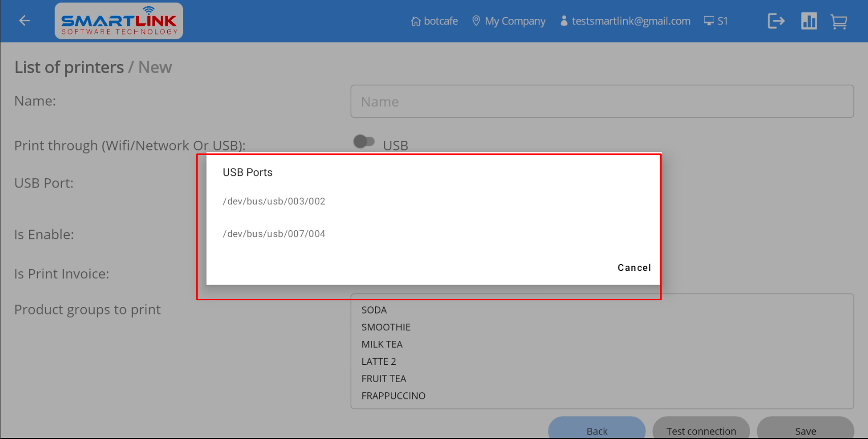The height and width of the screenshot is (439, 868).
Task: Select USB port /dev/bus/usb/007/004
Action: [274, 234]
